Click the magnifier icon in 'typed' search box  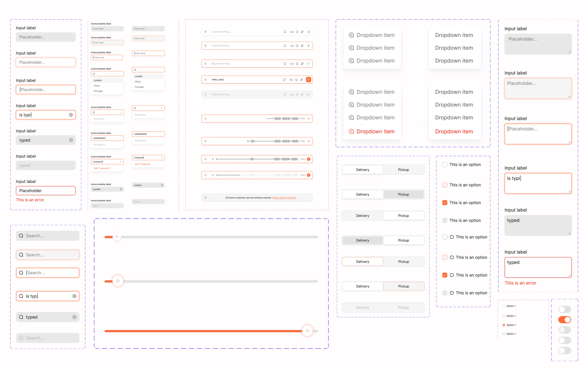point(21,317)
